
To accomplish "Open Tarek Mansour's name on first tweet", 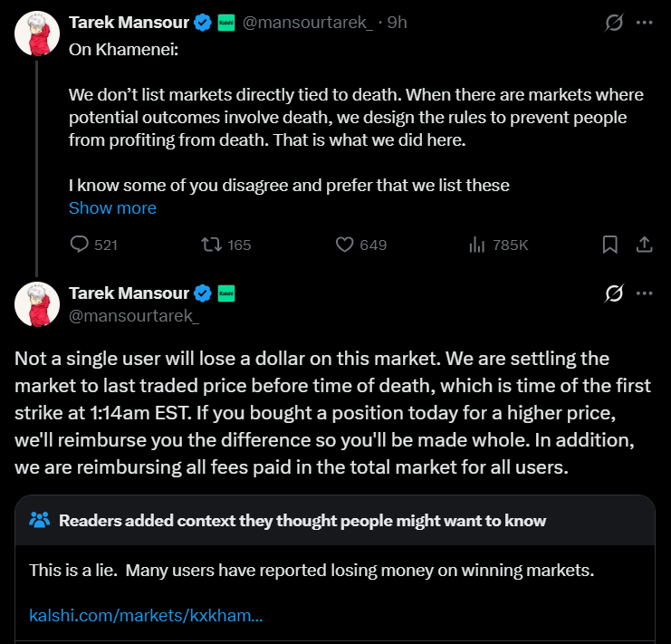I will [x=129, y=23].
